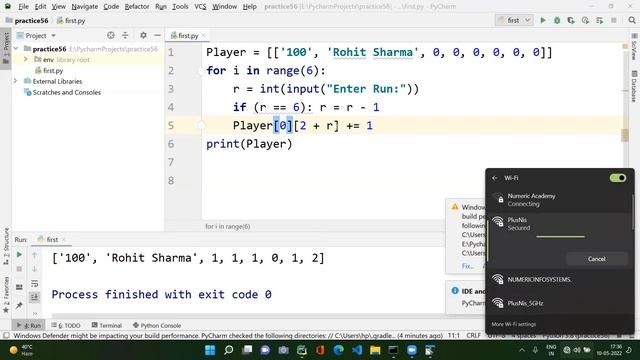Click the CRLF line separator status entry
Screen dimensions: 640x360
click(x=473, y=336)
